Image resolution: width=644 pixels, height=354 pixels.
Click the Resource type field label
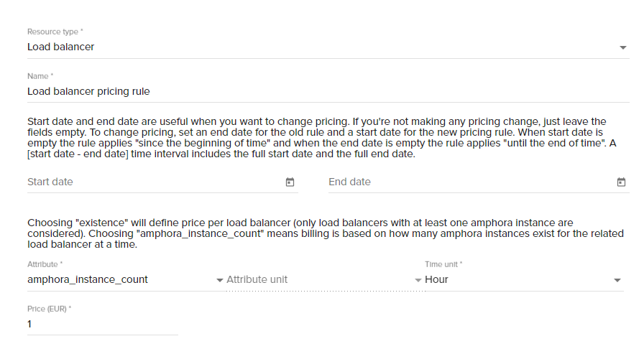[x=55, y=32]
